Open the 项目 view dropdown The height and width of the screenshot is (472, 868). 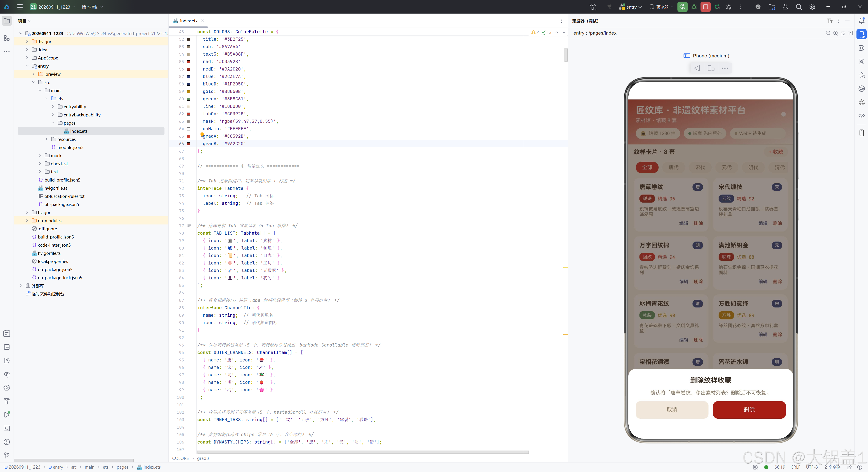coord(25,21)
